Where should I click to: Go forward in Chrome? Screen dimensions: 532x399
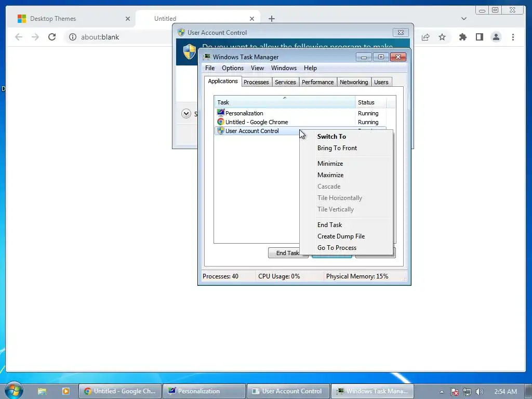[35, 37]
